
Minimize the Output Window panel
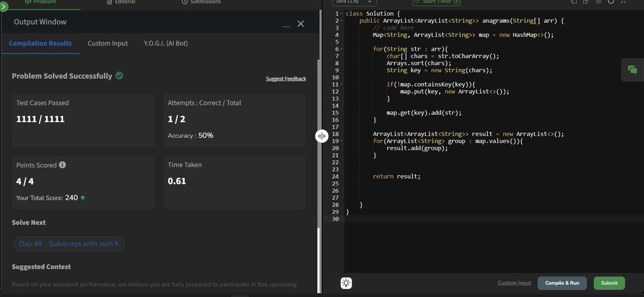[x=287, y=25]
